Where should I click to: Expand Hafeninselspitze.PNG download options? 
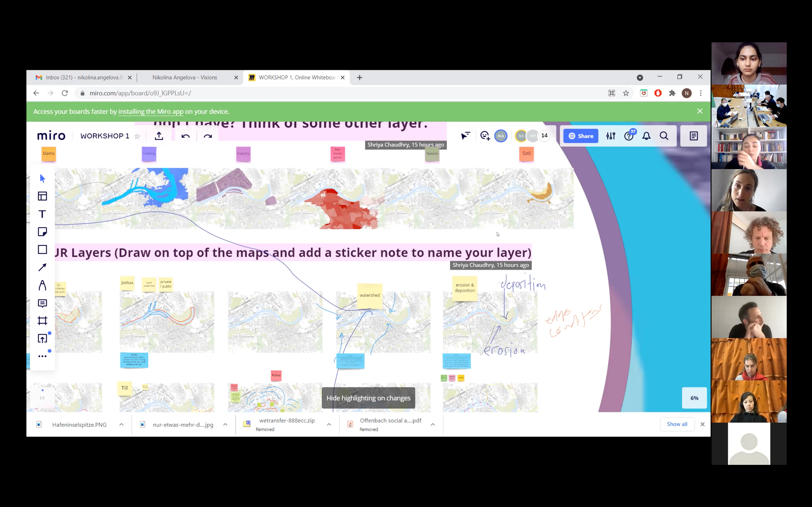(x=121, y=425)
